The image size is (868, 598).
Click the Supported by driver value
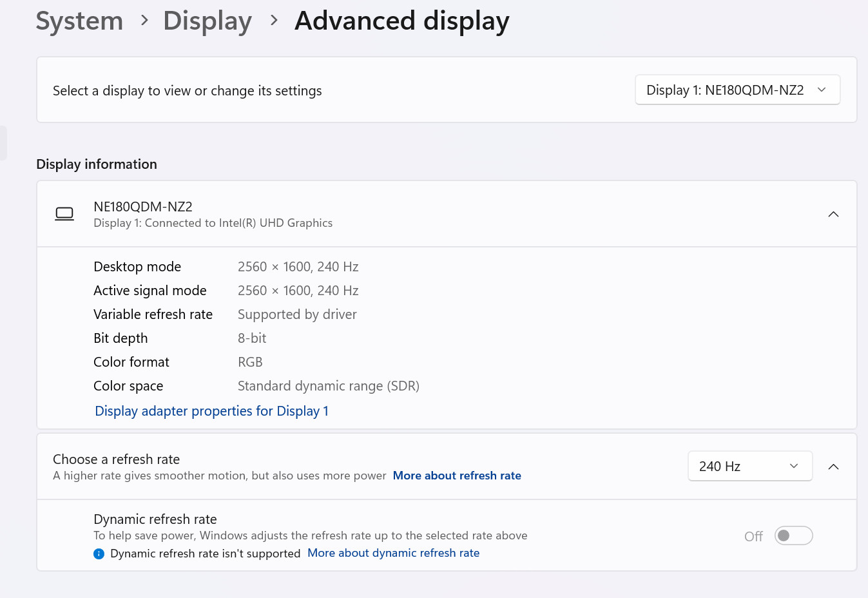(x=297, y=314)
